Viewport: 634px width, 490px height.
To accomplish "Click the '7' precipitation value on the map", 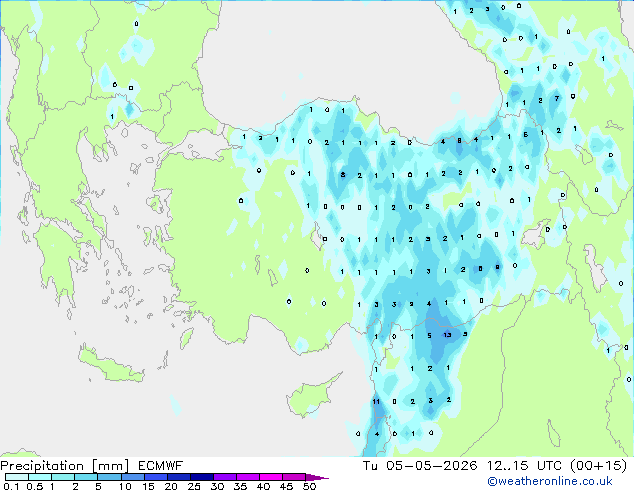I will (x=557, y=99).
